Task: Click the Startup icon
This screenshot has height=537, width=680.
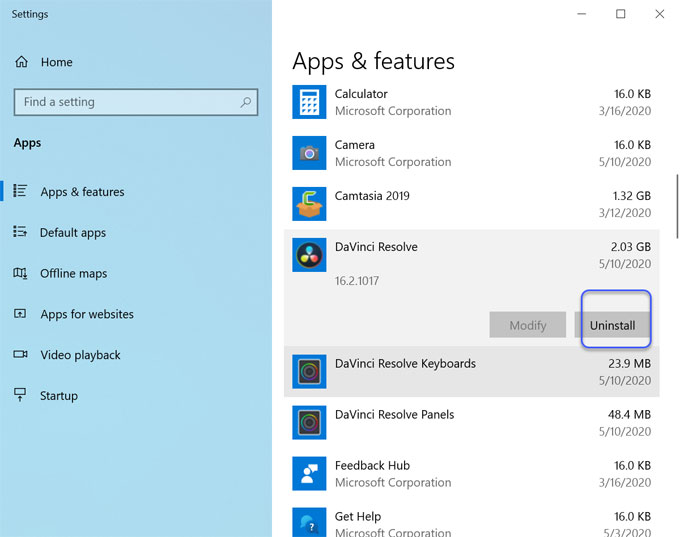Action: tap(20, 395)
